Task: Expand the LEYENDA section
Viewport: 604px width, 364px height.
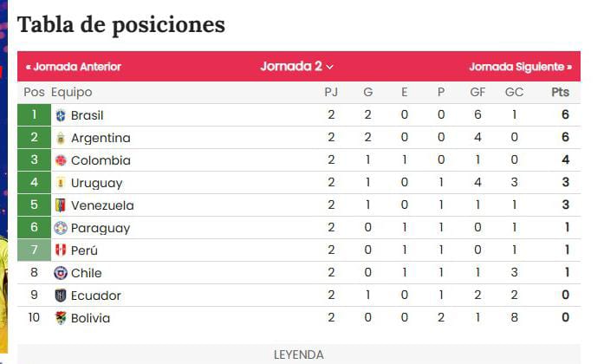Action: 298,354
